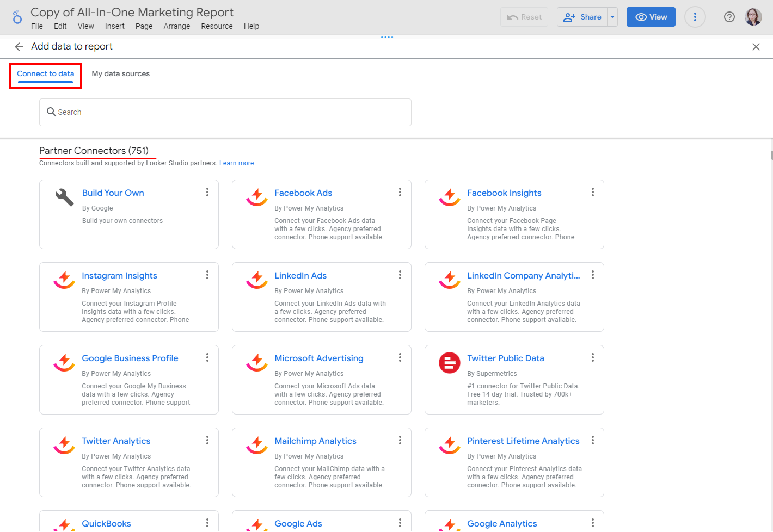The image size is (773, 532).
Task: Open options menu for LinkedIn Ads connector
Action: pyautogui.click(x=400, y=275)
